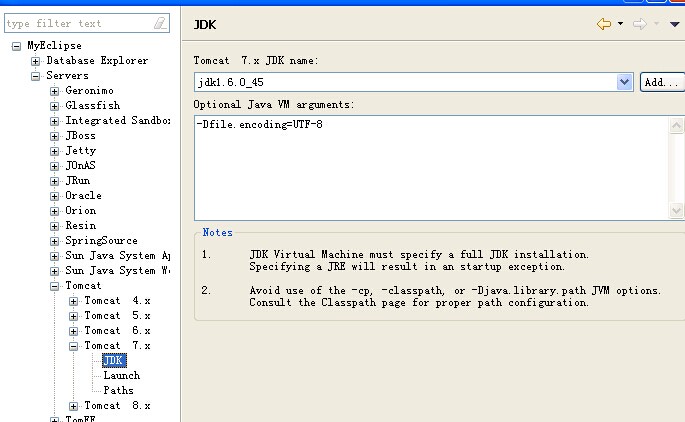Expand the Tomcat 5.x node
This screenshot has width=685, height=422.
pyautogui.click(x=73, y=316)
